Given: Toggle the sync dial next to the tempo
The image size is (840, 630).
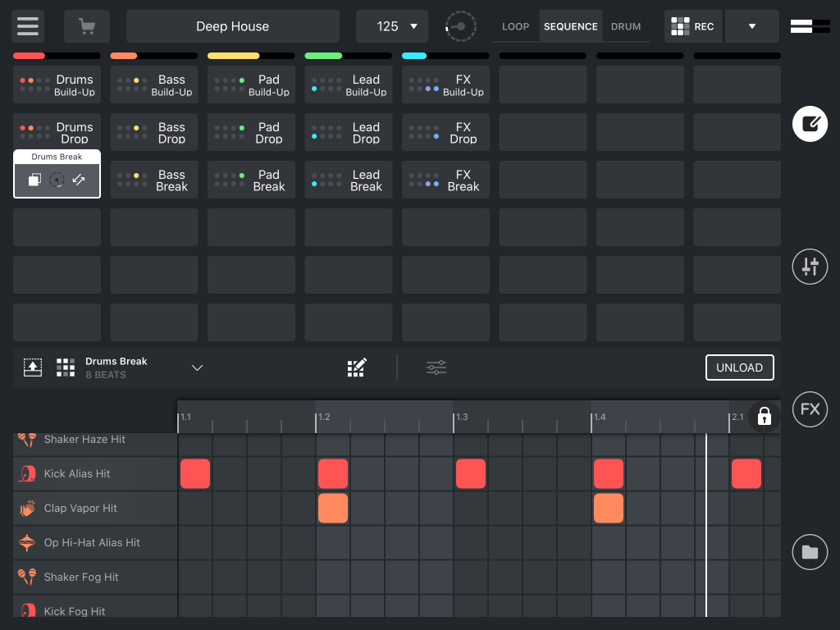Looking at the screenshot, I should pyautogui.click(x=459, y=25).
